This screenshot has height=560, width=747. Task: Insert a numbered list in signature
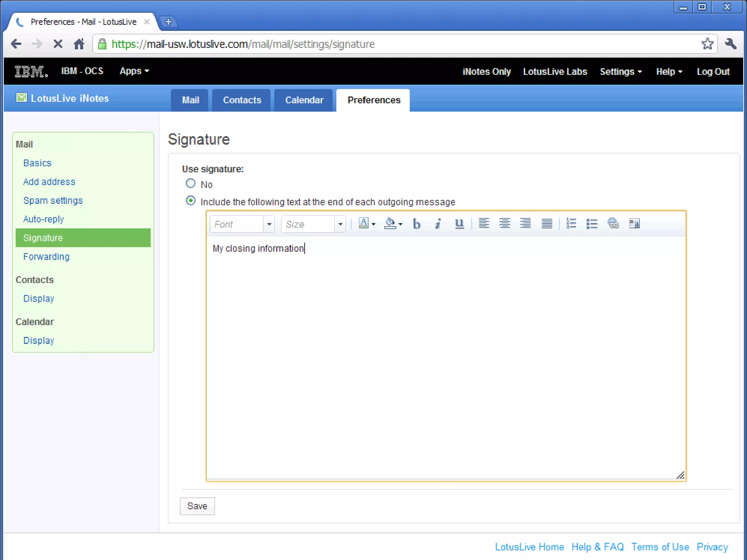(x=571, y=223)
